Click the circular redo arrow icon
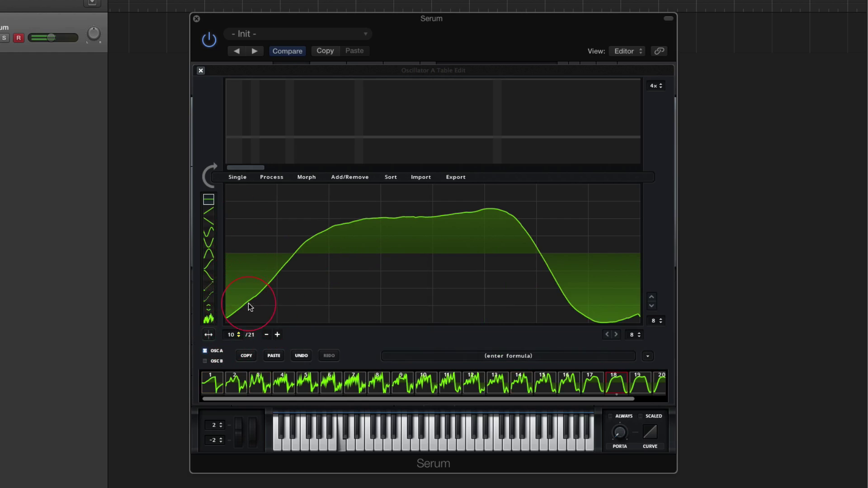The height and width of the screenshot is (488, 868). coord(210,176)
